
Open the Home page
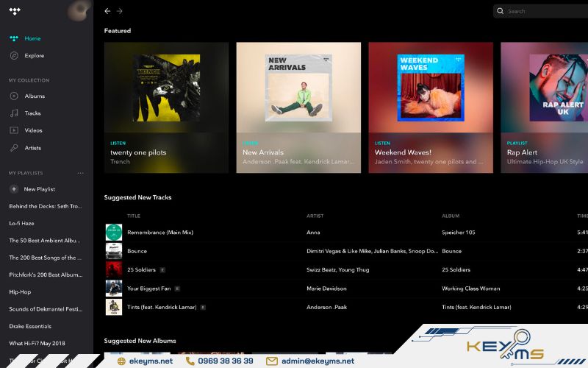[x=32, y=38]
